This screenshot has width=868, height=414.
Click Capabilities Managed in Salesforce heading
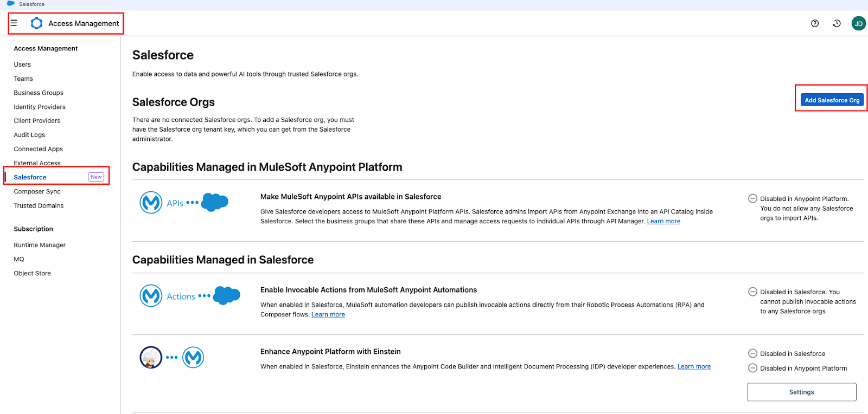point(223,260)
